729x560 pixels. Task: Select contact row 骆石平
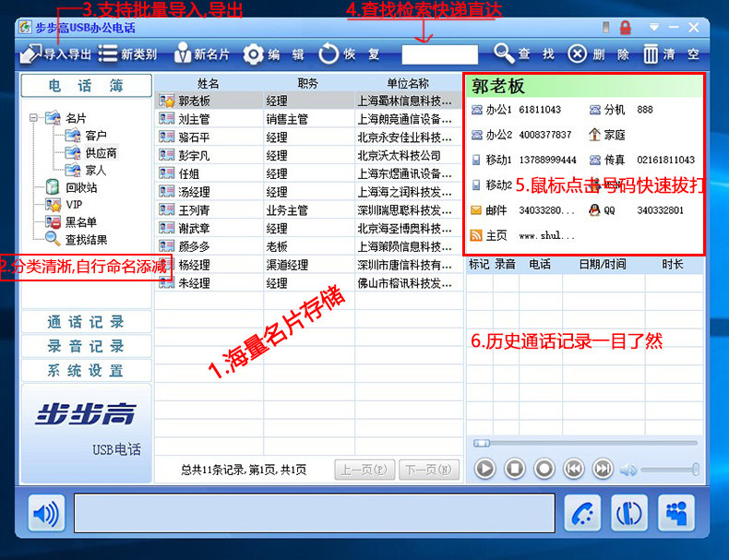[x=309, y=137]
